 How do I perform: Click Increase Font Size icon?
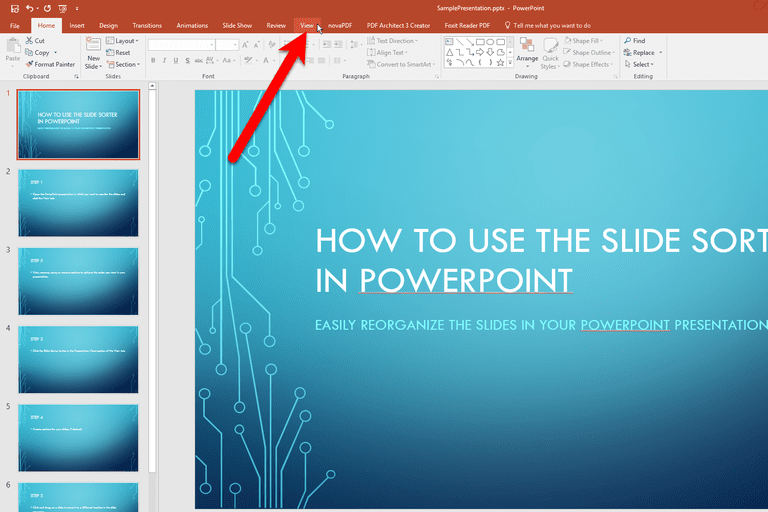pos(245,45)
